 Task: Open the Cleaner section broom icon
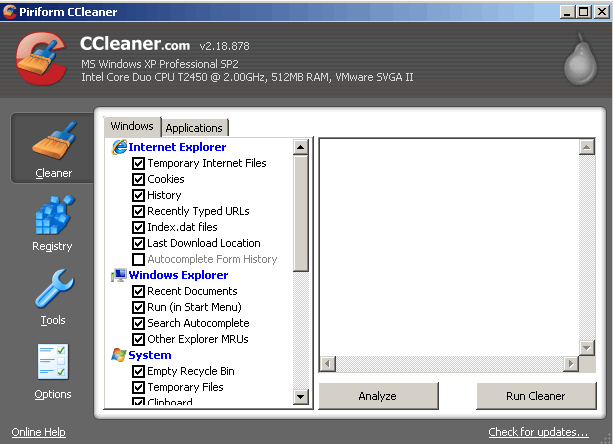coord(54,140)
